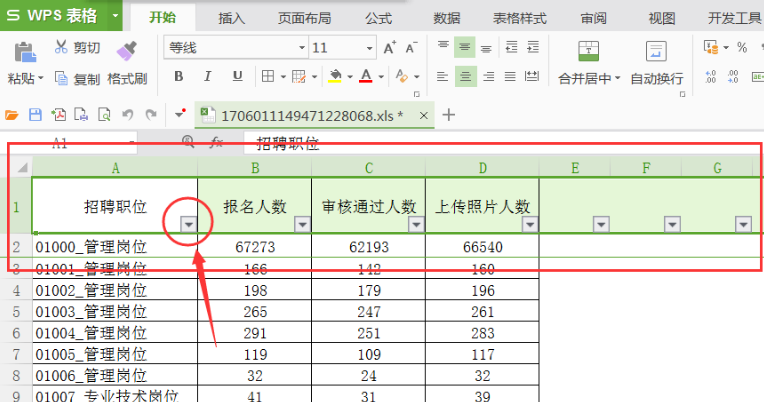Copy selection using 复制 button

pos(77,78)
